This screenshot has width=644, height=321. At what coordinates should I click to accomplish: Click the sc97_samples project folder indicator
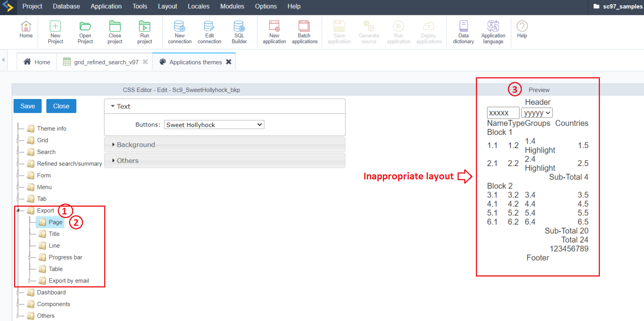tap(618, 7)
